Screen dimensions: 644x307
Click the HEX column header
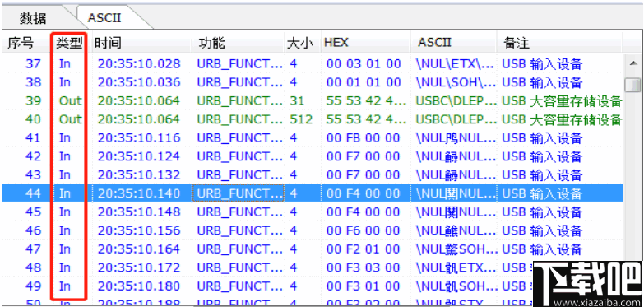(x=365, y=43)
